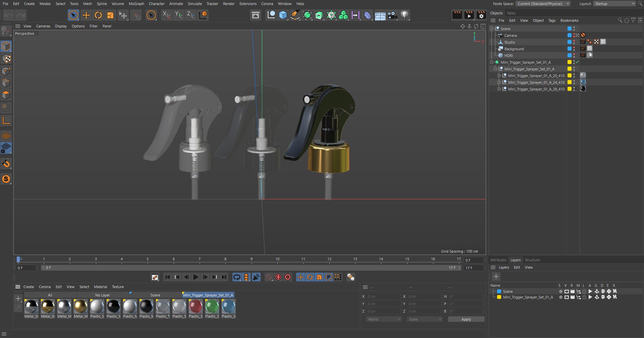644x338 pixels.
Task: Click the Record Active Objects button
Action: click(x=278, y=277)
